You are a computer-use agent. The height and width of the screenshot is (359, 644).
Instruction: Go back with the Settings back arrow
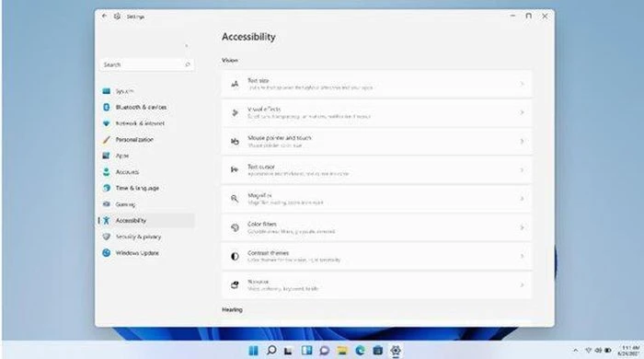(x=104, y=16)
